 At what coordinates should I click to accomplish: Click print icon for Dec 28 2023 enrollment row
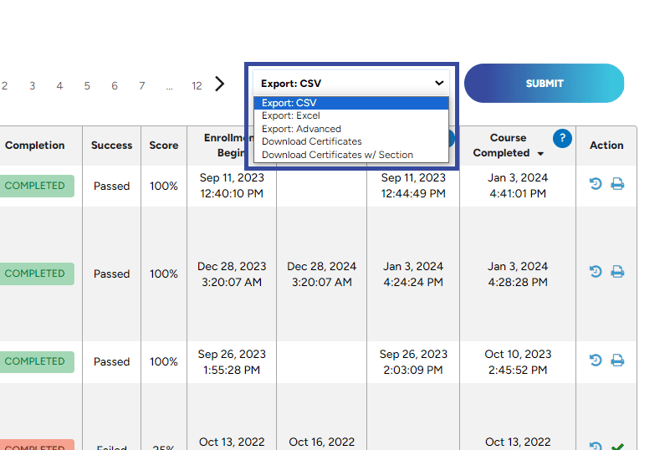[617, 272]
